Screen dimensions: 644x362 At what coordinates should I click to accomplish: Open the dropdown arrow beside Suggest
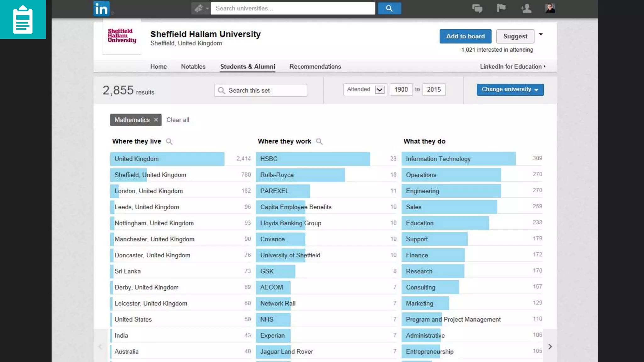[x=541, y=35]
